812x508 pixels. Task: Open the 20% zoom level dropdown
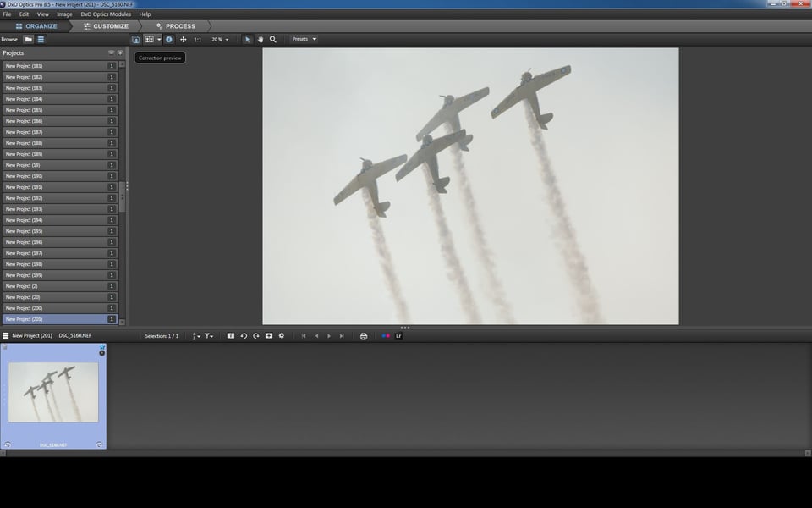(x=220, y=40)
